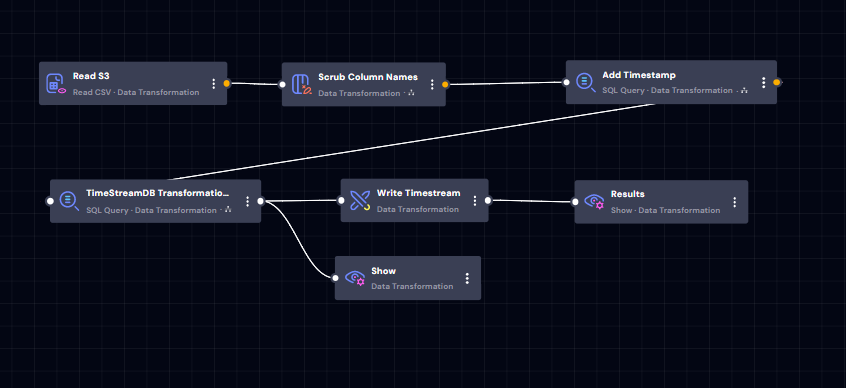The image size is (846, 388).
Task: Open the Scrub Column Names options menu
Action: (432, 84)
